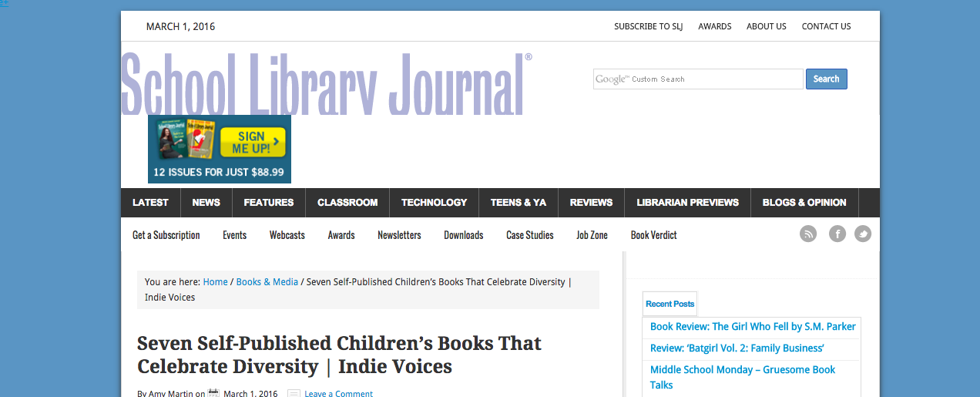The image size is (980, 397).
Task: Select the Recent Posts tab
Action: tap(670, 304)
